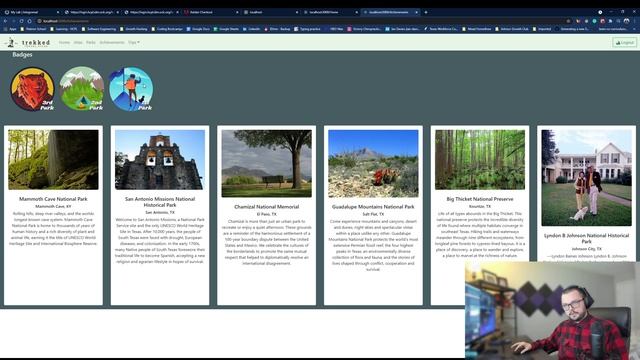Bookmark this page with the star
This screenshot has height=360, width=640.
tap(568, 21)
